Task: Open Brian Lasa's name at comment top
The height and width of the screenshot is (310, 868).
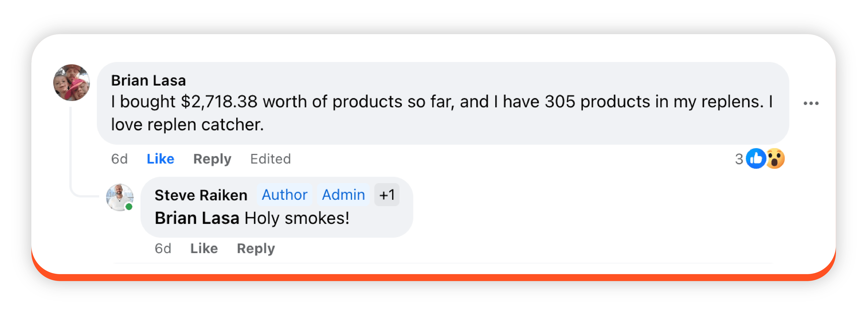Action: pos(149,81)
